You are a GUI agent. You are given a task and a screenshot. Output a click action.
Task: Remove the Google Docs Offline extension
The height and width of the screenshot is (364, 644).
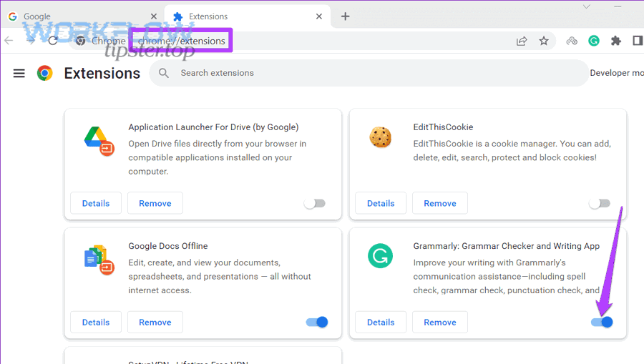coord(155,322)
